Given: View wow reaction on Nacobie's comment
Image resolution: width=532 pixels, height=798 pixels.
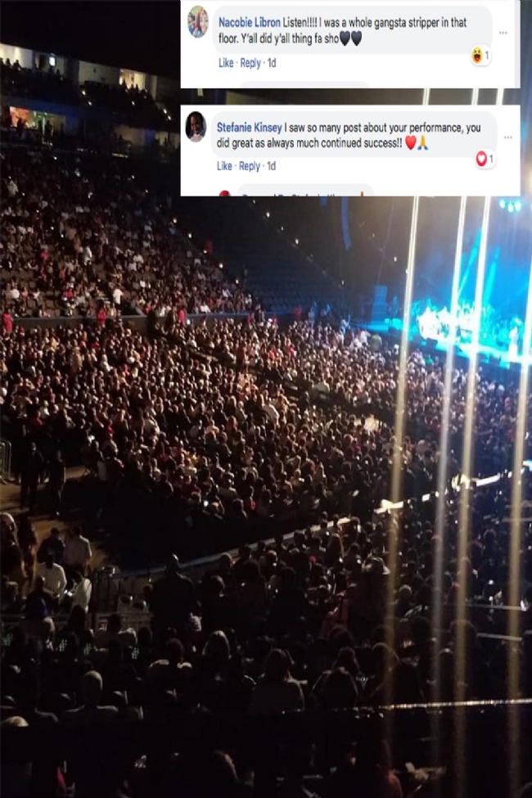Looking at the screenshot, I should [x=480, y=55].
